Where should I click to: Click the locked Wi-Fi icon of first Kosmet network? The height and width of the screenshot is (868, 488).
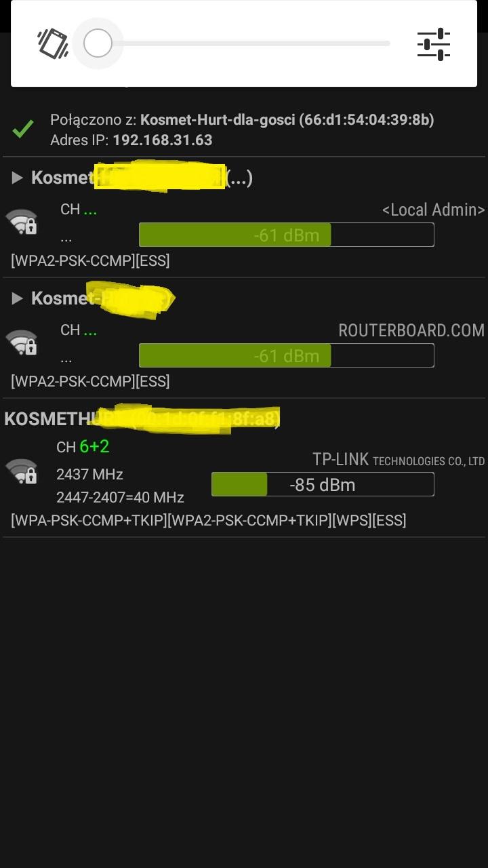(x=22, y=222)
